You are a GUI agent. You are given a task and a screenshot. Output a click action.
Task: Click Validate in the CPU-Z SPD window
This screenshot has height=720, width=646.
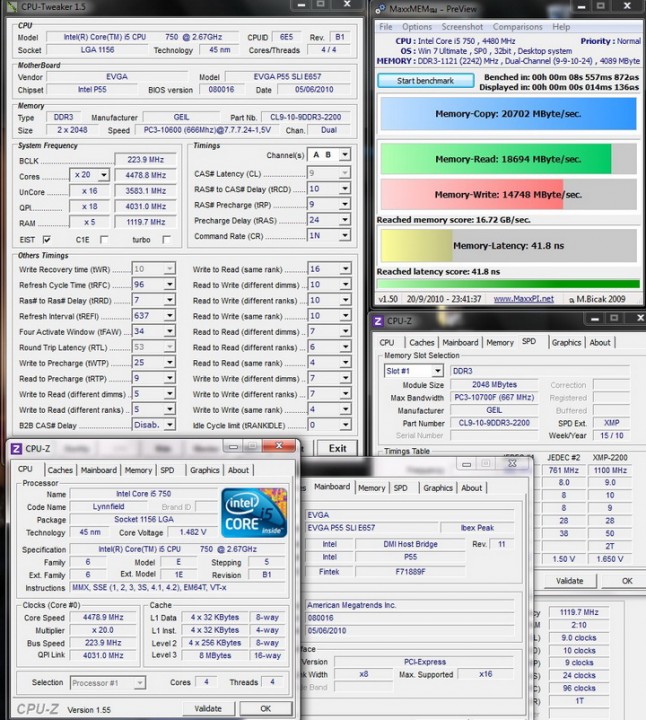pyautogui.click(x=569, y=581)
